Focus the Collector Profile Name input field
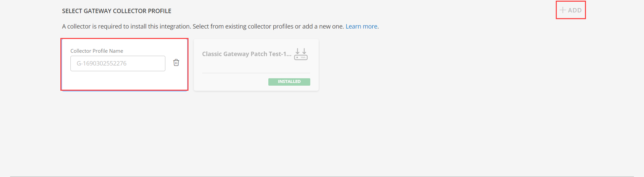 point(118,63)
